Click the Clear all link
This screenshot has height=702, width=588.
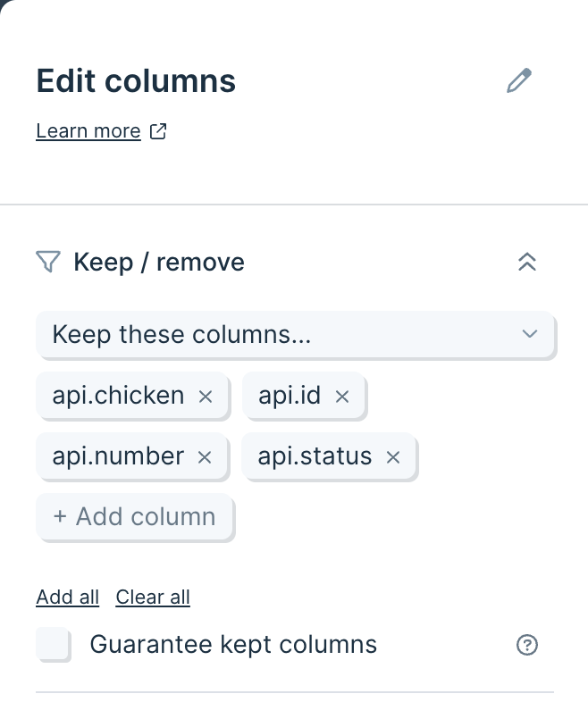coord(153,597)
